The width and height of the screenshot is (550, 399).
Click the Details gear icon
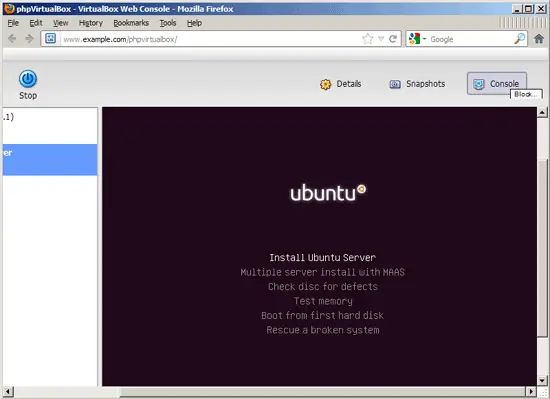(x=325, y=84)
